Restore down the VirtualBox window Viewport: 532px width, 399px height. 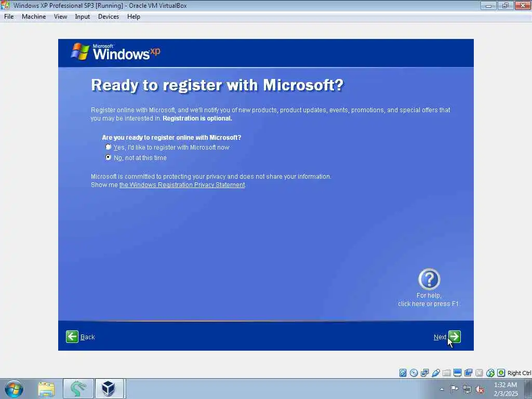coord(505,5)
